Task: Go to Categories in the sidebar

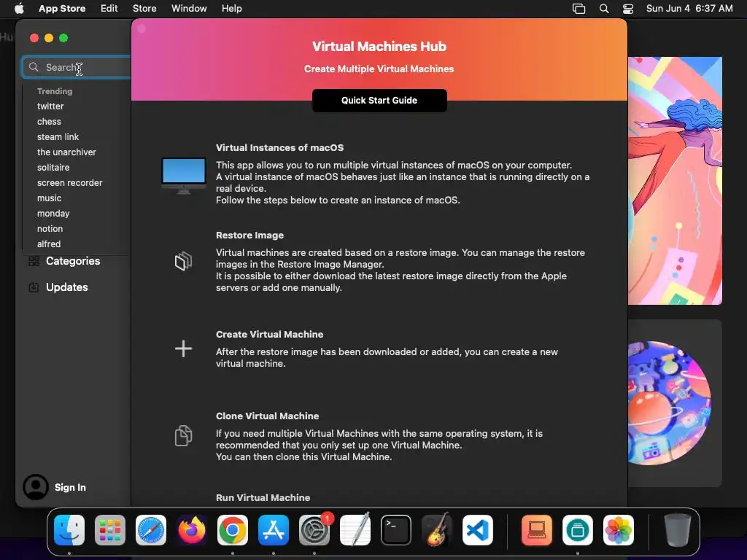Action: (73, 261)
